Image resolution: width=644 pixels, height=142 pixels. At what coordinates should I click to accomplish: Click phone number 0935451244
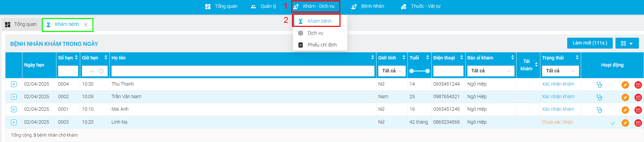[x=446, y=84]
